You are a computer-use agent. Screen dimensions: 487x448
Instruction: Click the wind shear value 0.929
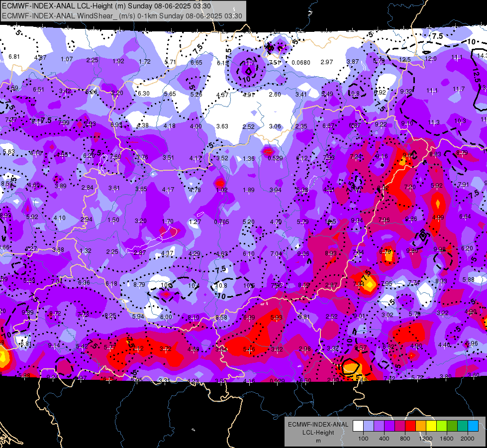(x=278, y=381)
